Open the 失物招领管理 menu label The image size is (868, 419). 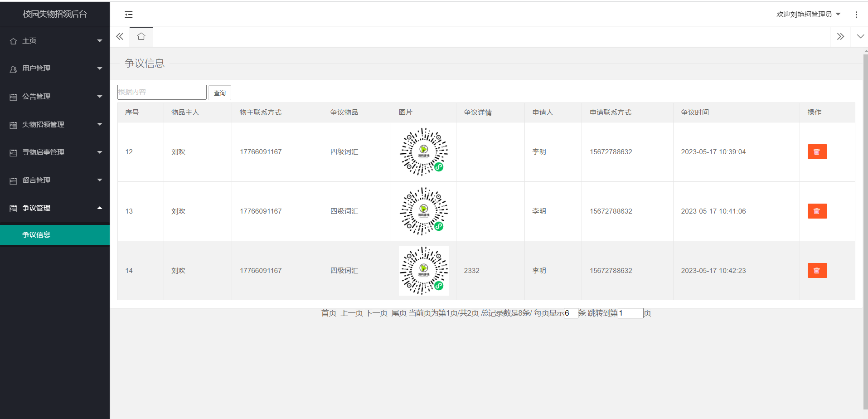click(43, 125)
